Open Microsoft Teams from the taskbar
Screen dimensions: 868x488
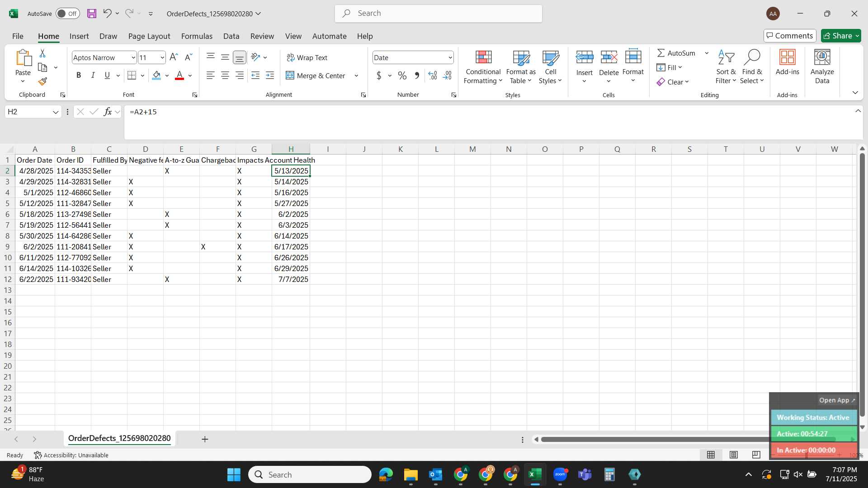pyautogui.click(x=585, y=474)
